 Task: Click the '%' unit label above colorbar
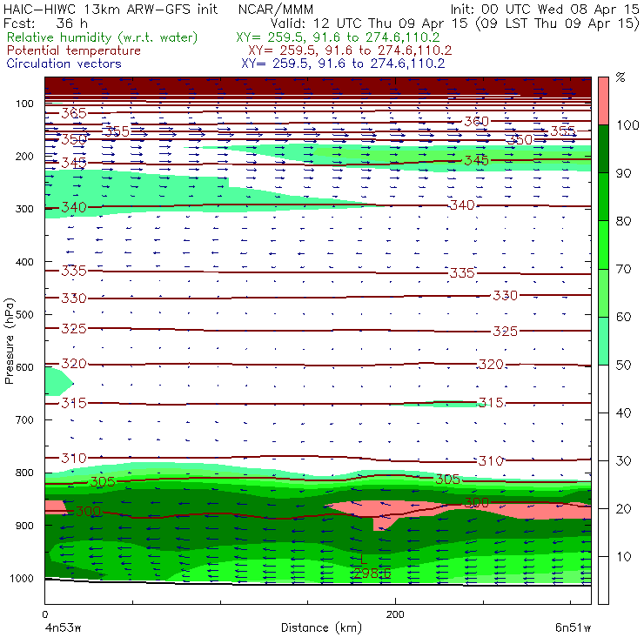pyautogui.click(x=621, y=77)
